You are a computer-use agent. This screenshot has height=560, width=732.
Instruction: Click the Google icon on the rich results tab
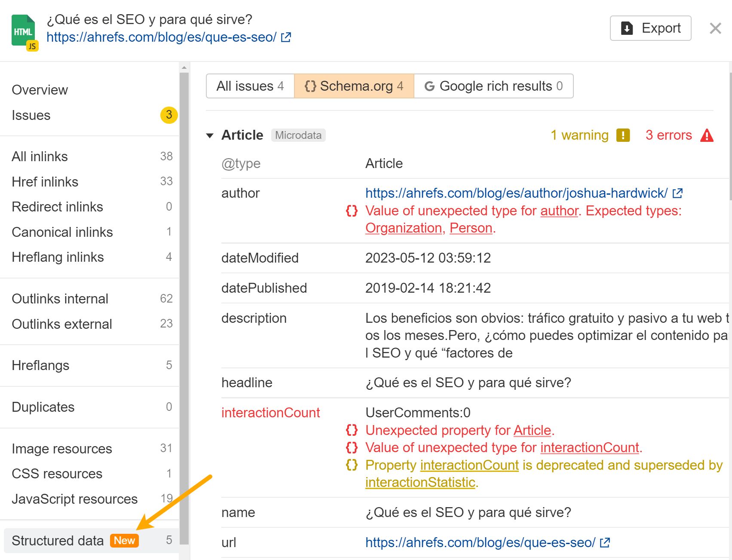pos(429,86)
